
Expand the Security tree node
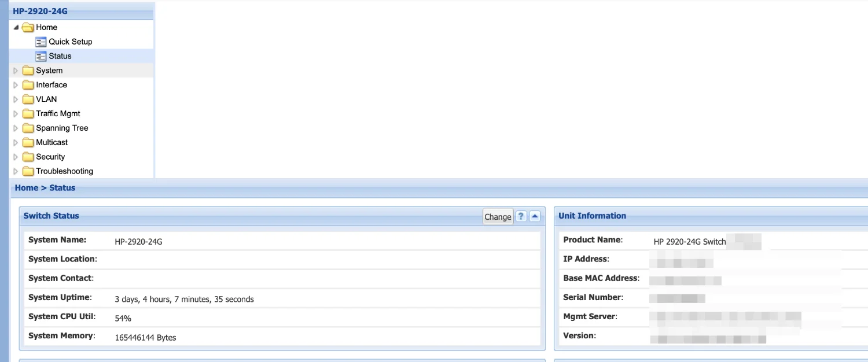click(x=16, y=157)
